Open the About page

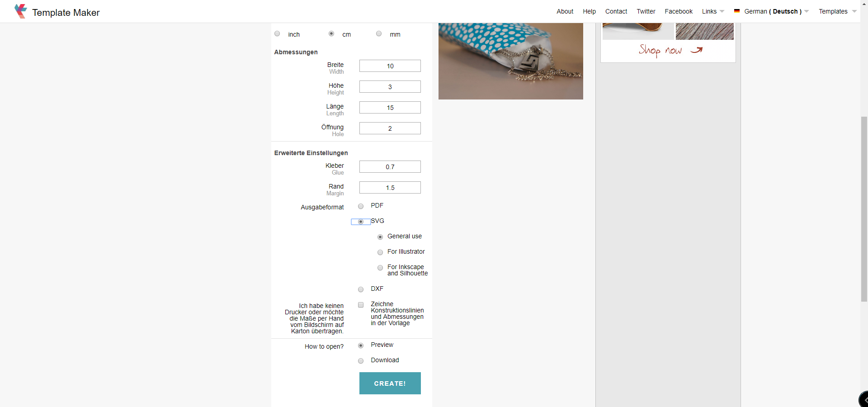(x=565, y=11)
